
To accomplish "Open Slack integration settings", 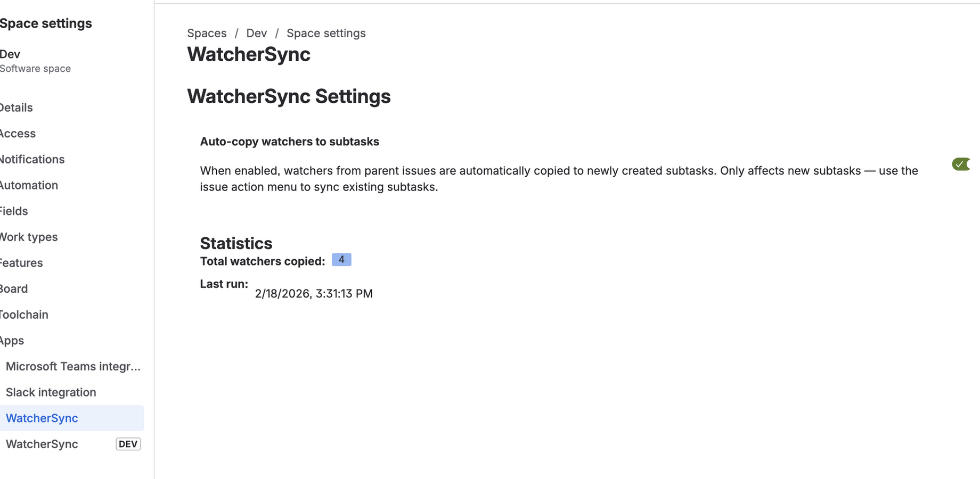I will click(x=51, y=392).
